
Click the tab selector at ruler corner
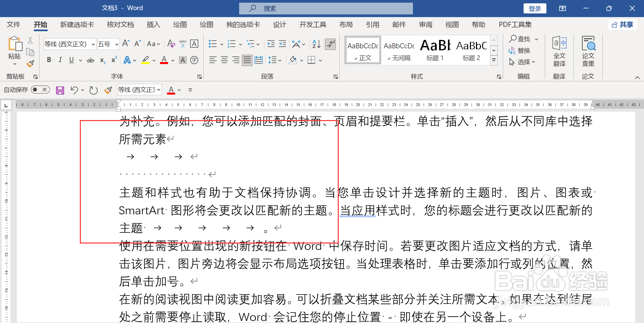coord(6,105)
